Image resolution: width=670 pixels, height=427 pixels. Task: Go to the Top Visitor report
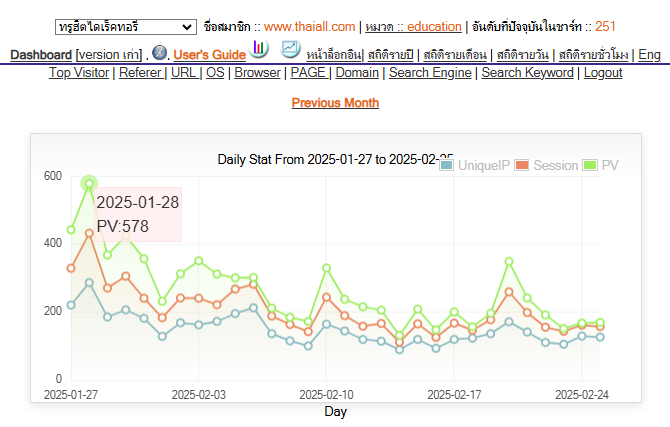click(x=79, y=73)
